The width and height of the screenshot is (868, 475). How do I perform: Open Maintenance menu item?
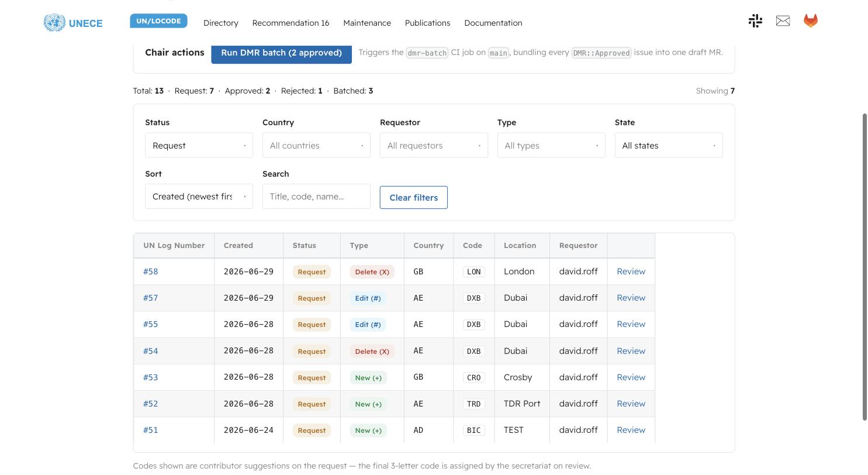(x=367, y=23)
